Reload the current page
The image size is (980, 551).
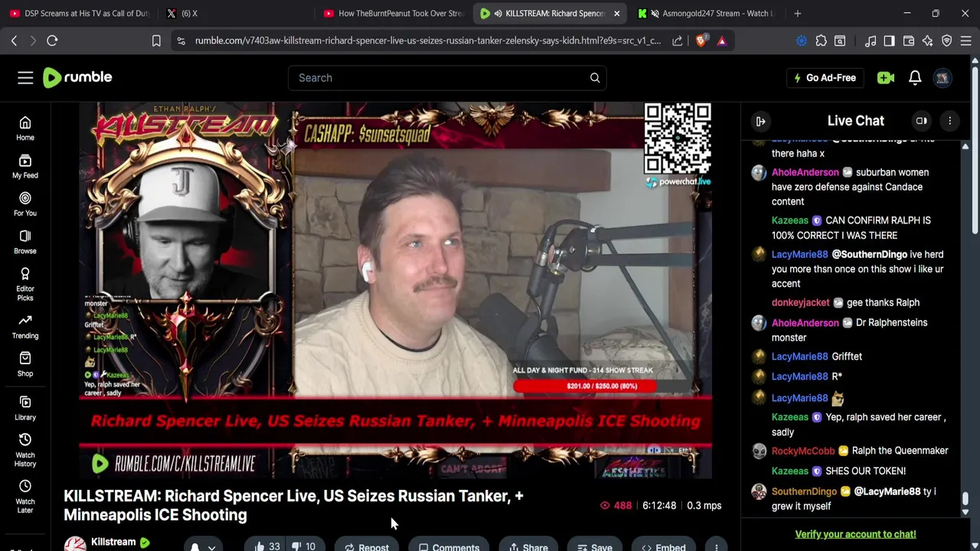tap(52, 41)
